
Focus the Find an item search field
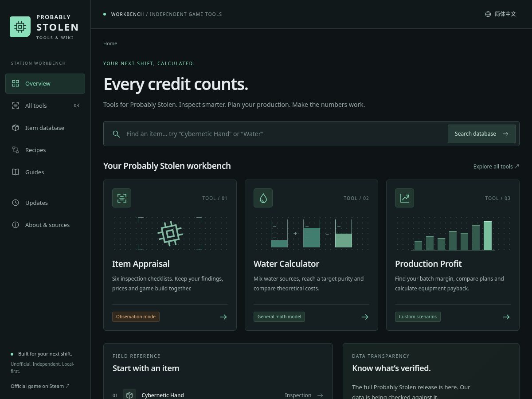284,134
